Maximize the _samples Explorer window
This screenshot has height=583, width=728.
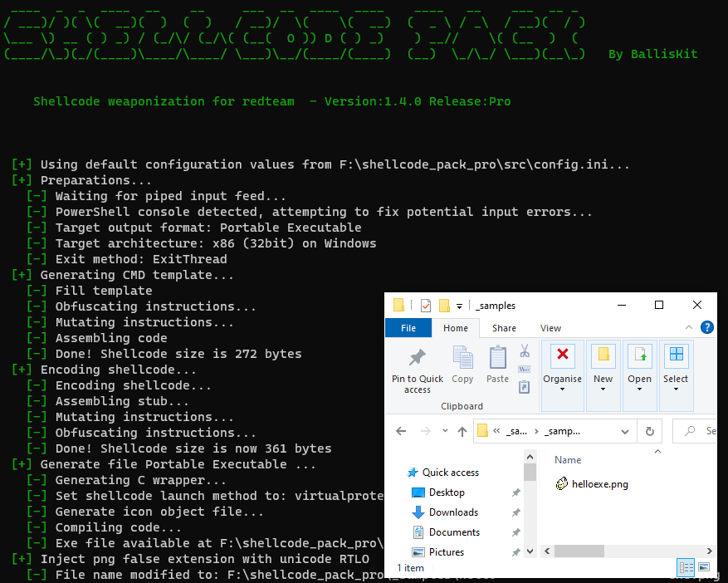point(659,305)
